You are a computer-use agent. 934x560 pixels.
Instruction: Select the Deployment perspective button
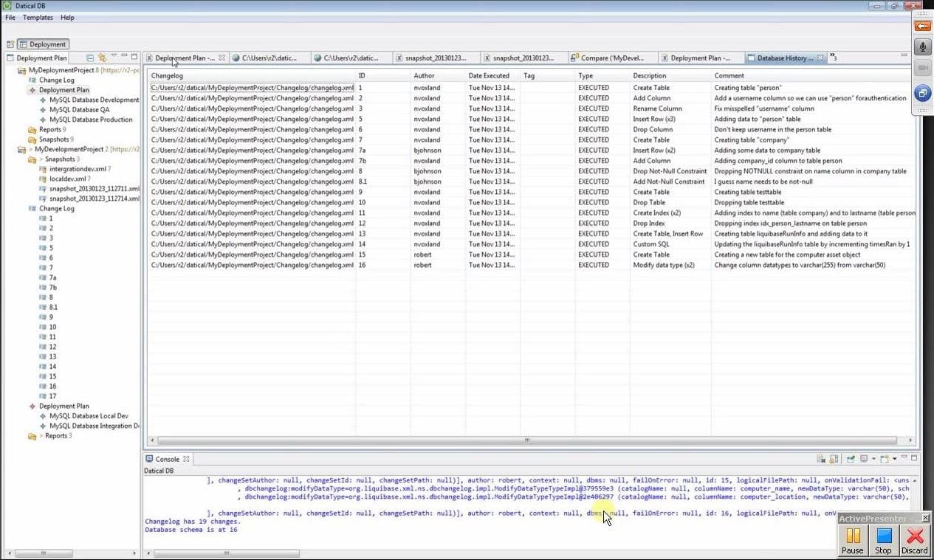click(43, 44)
